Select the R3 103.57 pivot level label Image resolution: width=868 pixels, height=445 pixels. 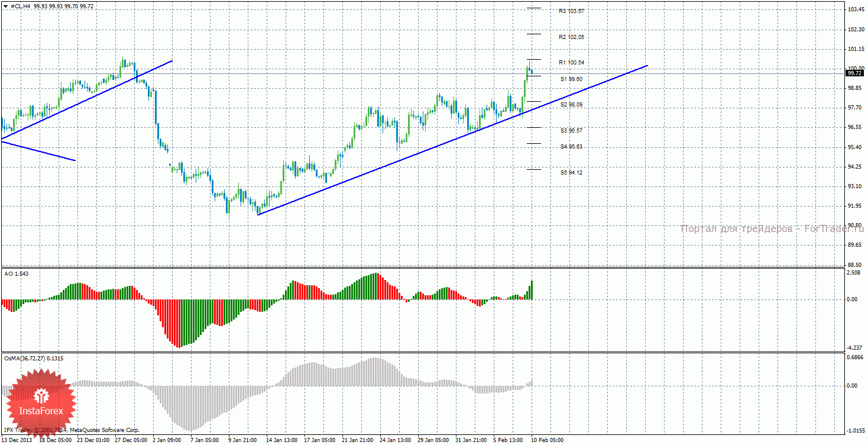(x=571, y=11)
